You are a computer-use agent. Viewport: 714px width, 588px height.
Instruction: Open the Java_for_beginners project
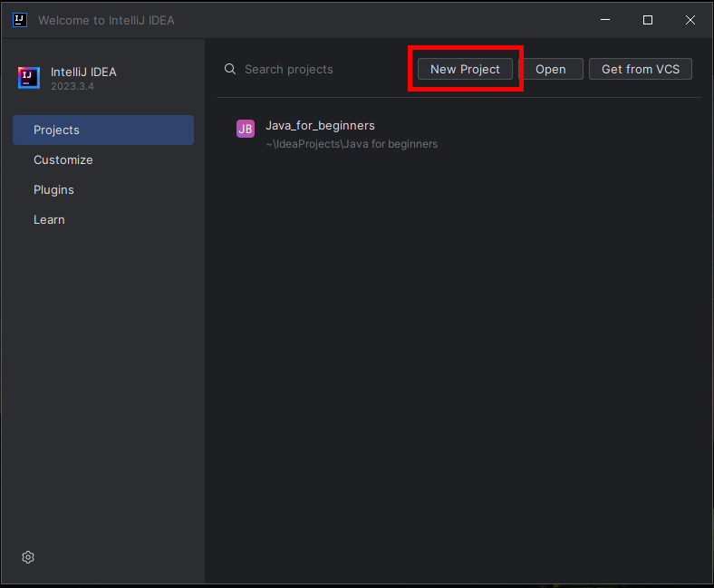tap(458, 134)
